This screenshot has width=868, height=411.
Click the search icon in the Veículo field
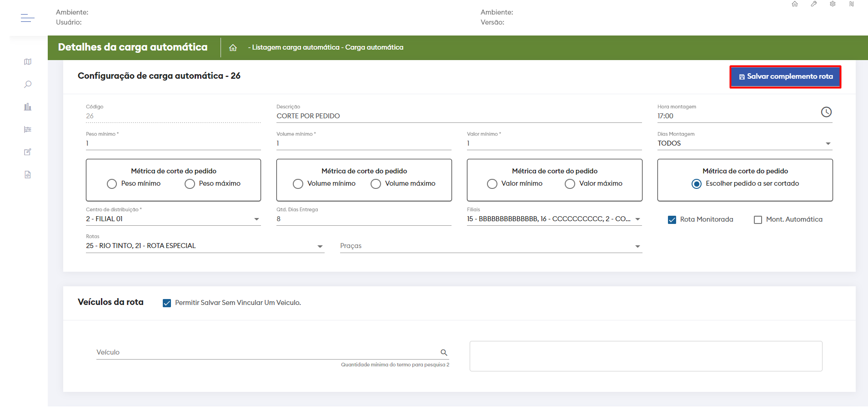(x=444, y=352)
